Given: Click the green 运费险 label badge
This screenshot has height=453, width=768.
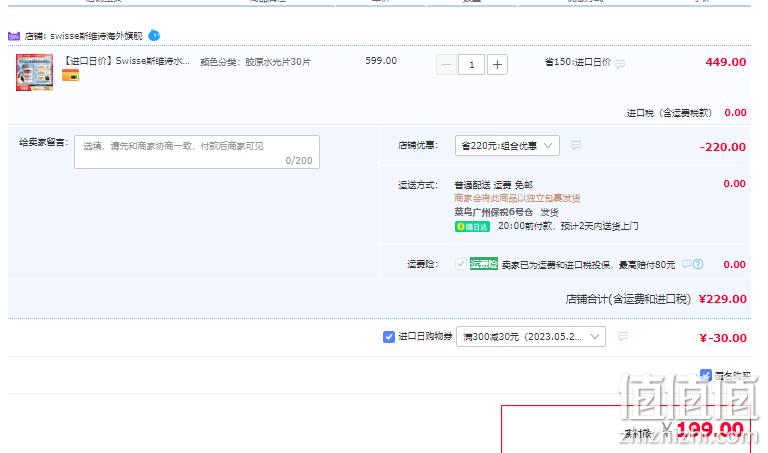Looking at the screenshot, I should pyautogui.click(x=484, y=263).
